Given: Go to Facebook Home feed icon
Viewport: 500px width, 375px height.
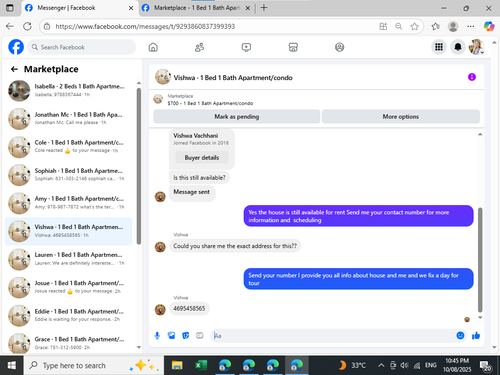Looking at the screenshot, I should [153, 47].
